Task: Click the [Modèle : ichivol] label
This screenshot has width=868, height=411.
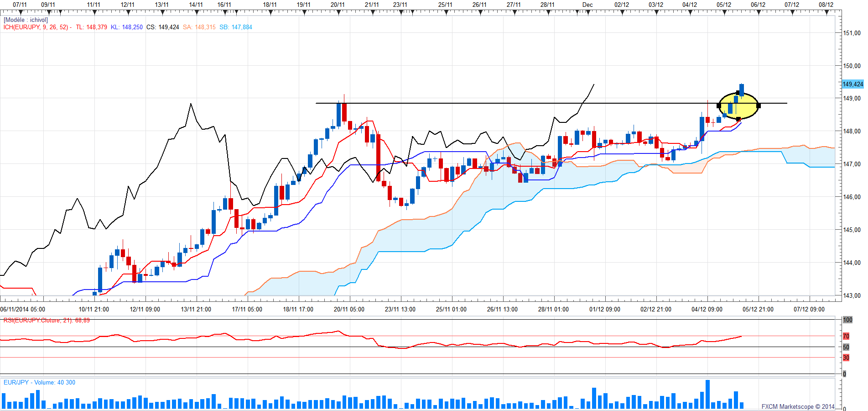Action: 26,20
